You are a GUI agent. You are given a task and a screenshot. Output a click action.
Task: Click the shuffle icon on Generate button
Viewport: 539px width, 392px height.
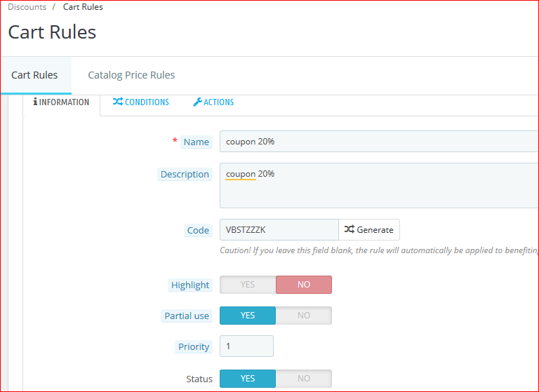(x=349, y=230)
